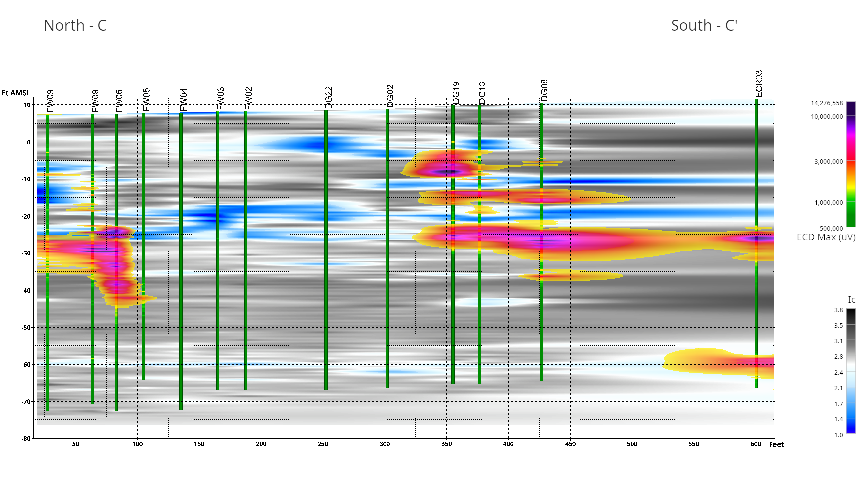The image size is (868, 501).
Task: Select the FW06 borehole label
Action: click(x=119, y=101)
